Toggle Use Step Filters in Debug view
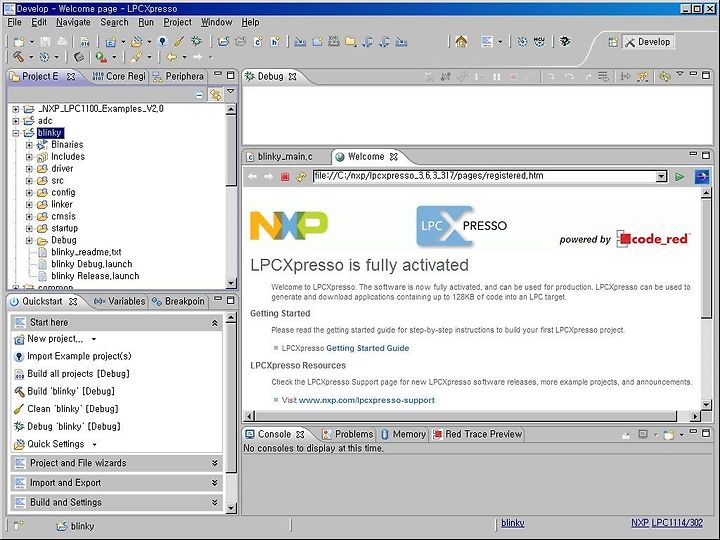Viewport: 720px width, 540px height. pyautogui.click(x=642, y=77)
